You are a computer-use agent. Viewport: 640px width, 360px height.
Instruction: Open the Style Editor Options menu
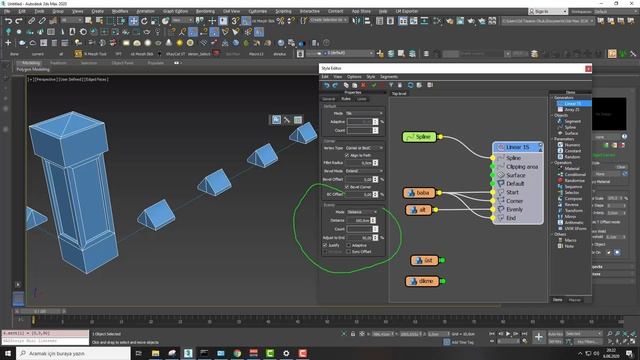click(x=354, y=77)
